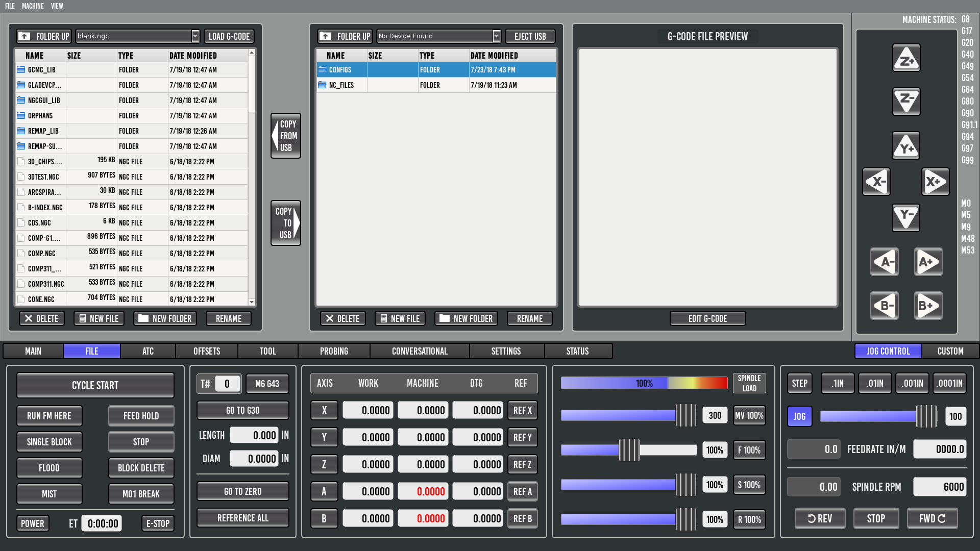Viewport: 980px width, 551px height.
Task: Click GO TO G30 button
Action: pyautogui.click(x=243, y=410)
